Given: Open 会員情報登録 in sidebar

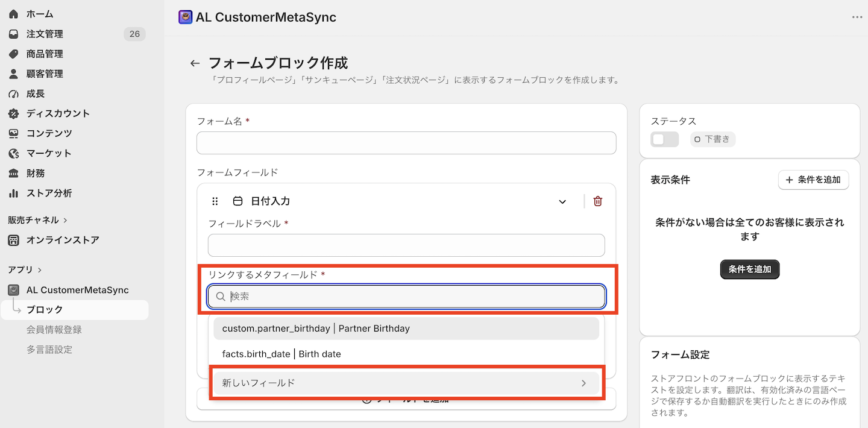Looking at the screenshot, I should (54, 330).
